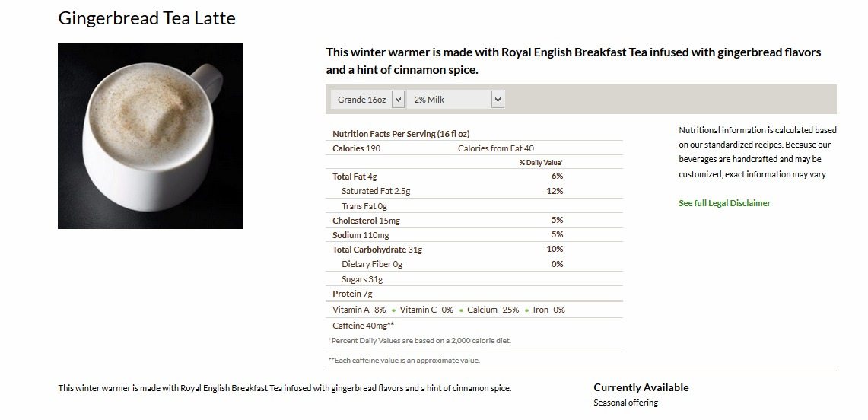This screenshot has width=868, height=420.
Task: Click the arrow beside Grande 16oz
Action: coord(398,100)
